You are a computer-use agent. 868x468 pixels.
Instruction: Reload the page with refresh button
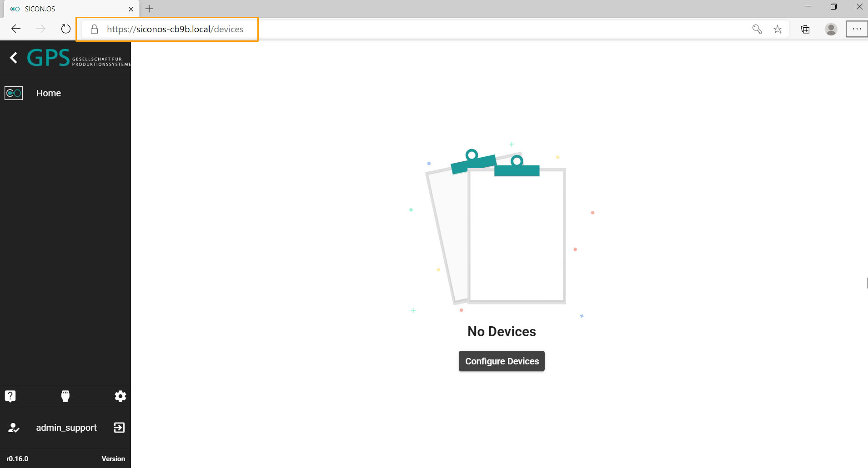click(66, 29)
